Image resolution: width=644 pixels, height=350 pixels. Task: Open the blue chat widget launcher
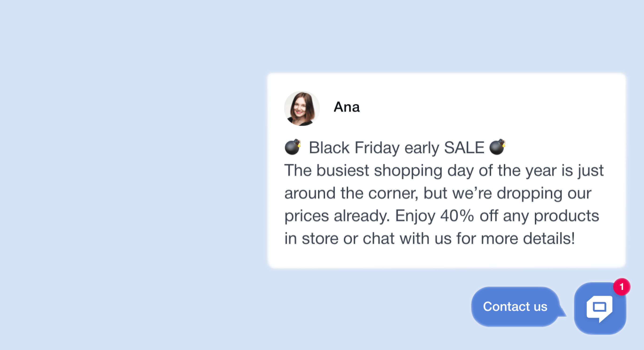click(x=600, y=308)
